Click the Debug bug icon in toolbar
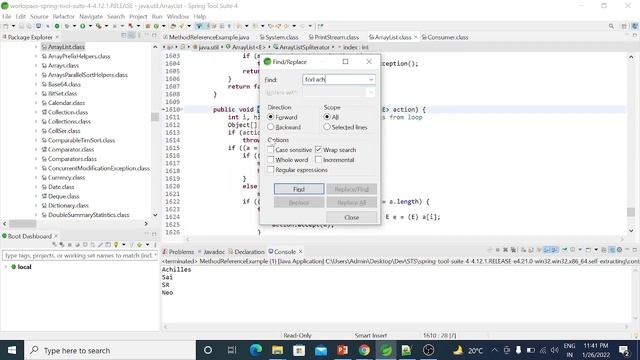640x360 pixels. point(66,26)
